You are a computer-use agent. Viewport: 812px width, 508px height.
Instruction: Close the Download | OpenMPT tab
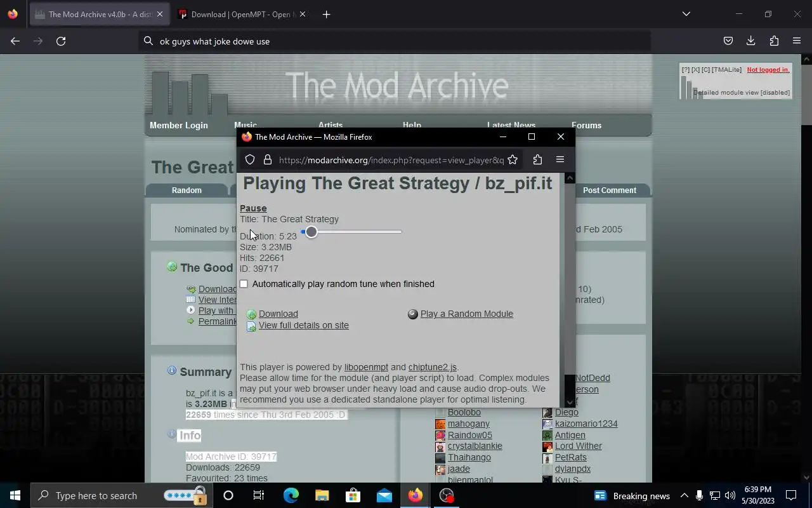coord(302,14)
